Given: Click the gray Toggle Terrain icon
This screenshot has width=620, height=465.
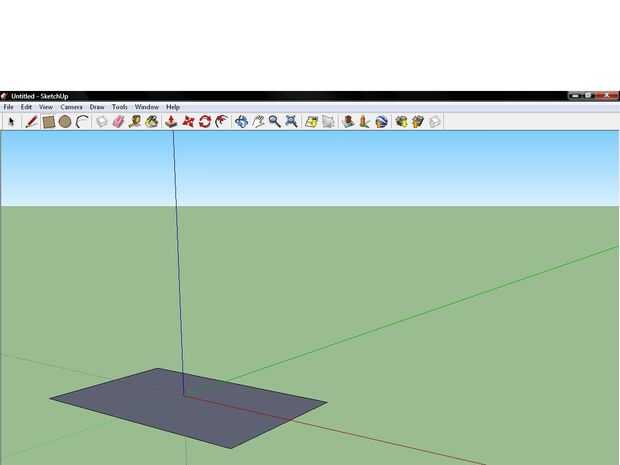Looking at the screenshot, I should click(328, 121).
